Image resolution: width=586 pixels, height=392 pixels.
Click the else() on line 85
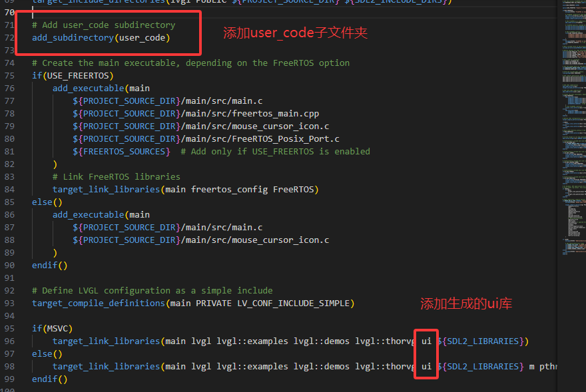tap(47, 202)
